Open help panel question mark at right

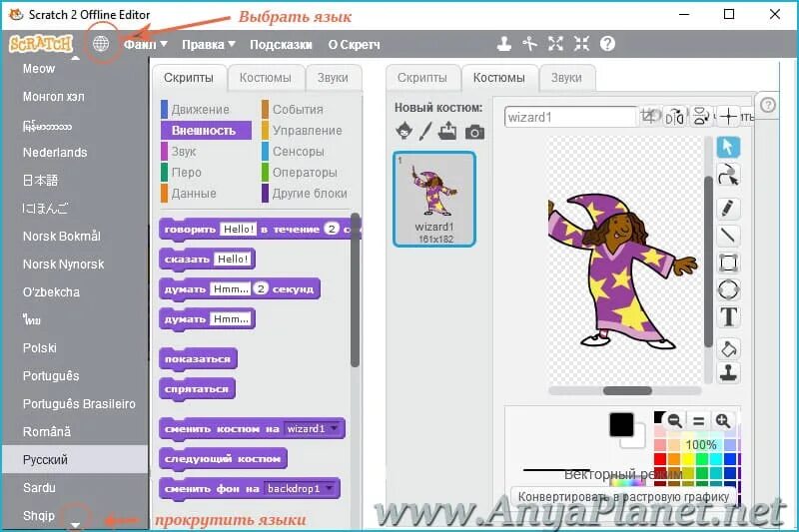[x=767, y=106]
